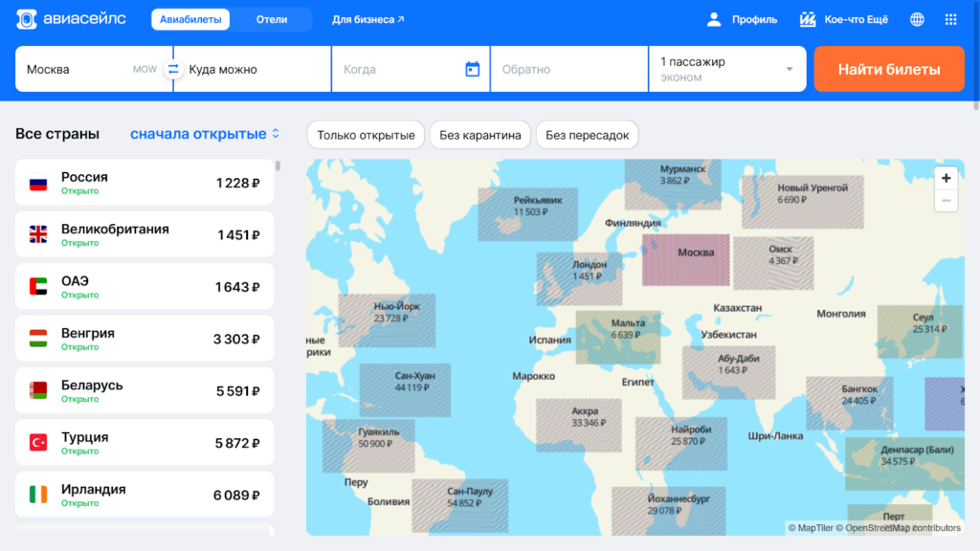This screenshot has height=551, width=980.
Task: Open the apps grid menu icon
Action: pyautogui.click(x=950, y=19)
